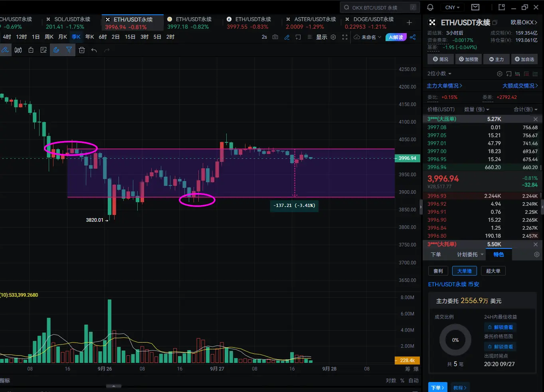Viewport: 544px width, 392px height.
Task: Expand the 合计(张) unit dropdown
Action: 526,109
